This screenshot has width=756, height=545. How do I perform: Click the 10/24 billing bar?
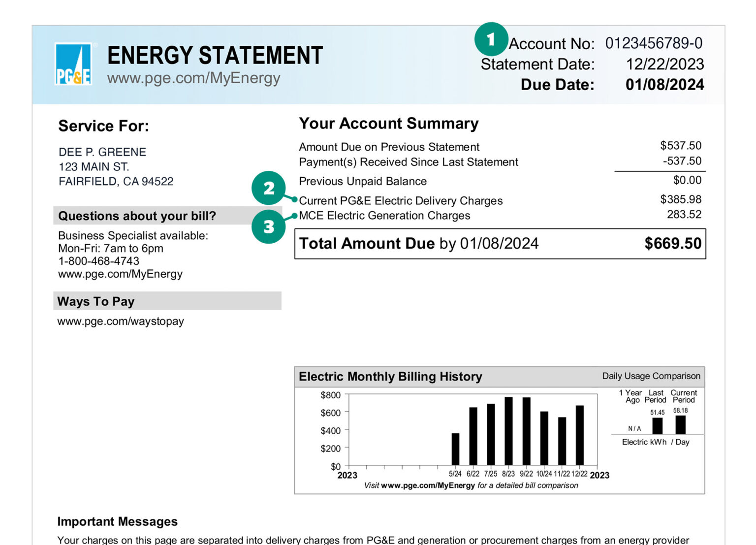coord(544,438)
